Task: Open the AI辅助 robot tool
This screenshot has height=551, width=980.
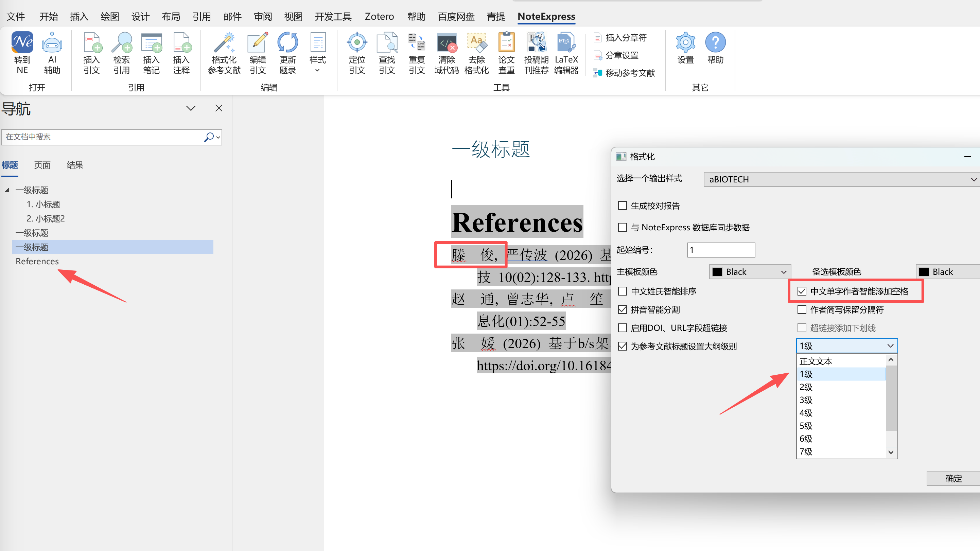Action: [52, 52]
